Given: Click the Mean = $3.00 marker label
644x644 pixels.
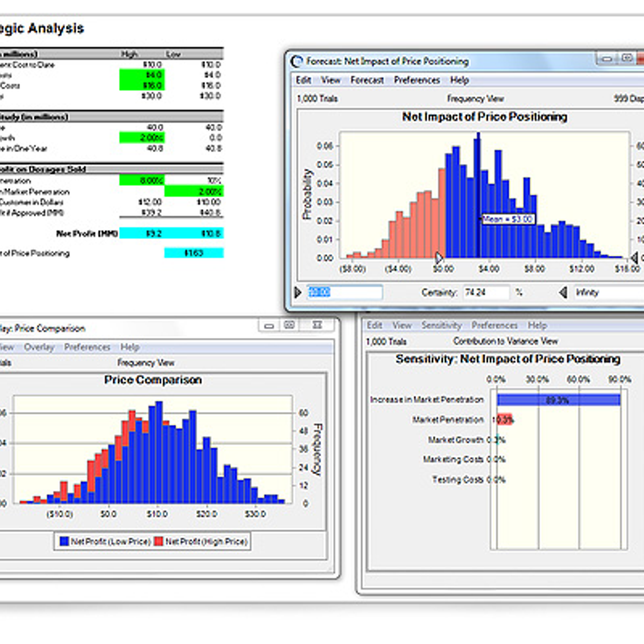Looking at the screenshot, I should click(x=508, y=219).
